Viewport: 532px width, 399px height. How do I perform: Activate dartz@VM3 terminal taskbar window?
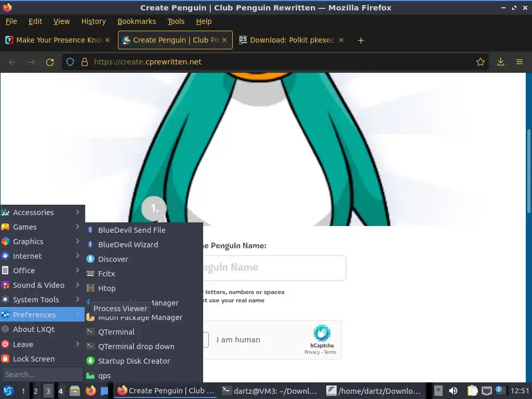(x=270, y=391)
